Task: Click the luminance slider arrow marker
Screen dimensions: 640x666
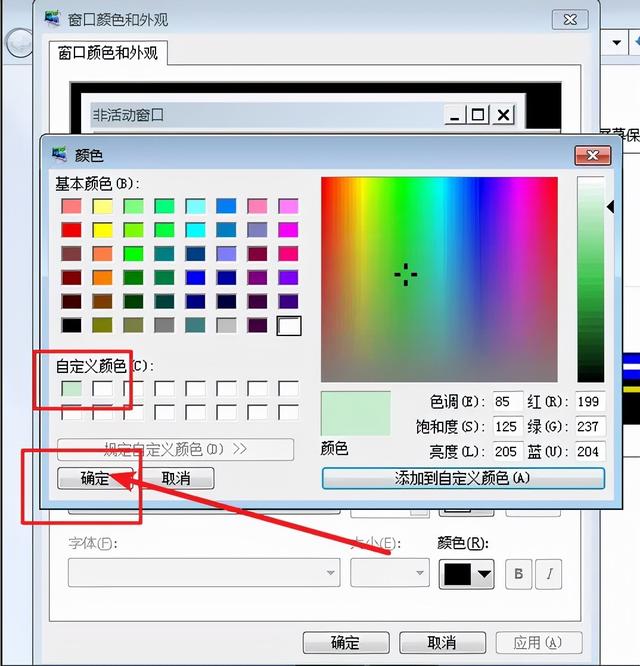Action: [610, 207]
